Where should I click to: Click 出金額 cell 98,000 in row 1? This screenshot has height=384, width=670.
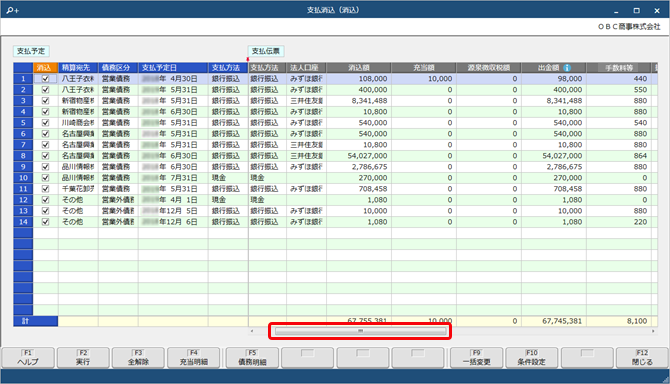click(554, 79)
